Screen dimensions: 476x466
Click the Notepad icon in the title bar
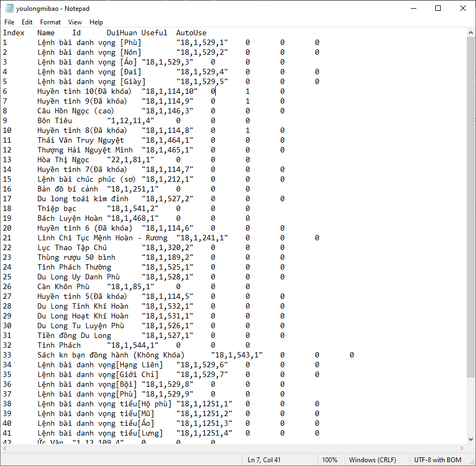9,9
